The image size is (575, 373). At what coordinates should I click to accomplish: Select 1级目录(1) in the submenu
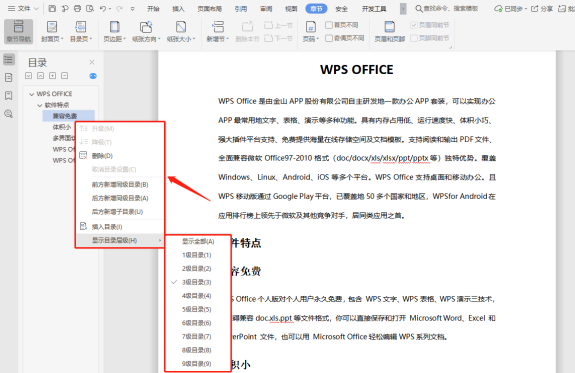click(198, 255)
